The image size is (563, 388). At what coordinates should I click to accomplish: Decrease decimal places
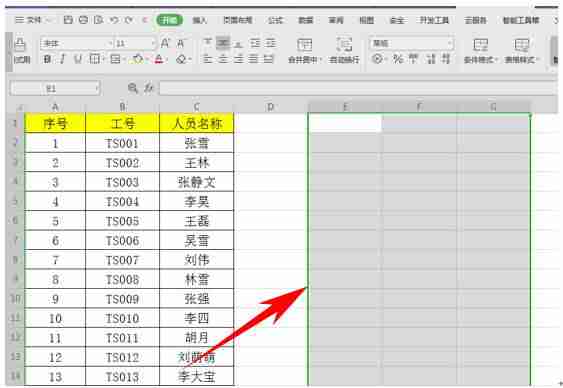tap(446, 59)
